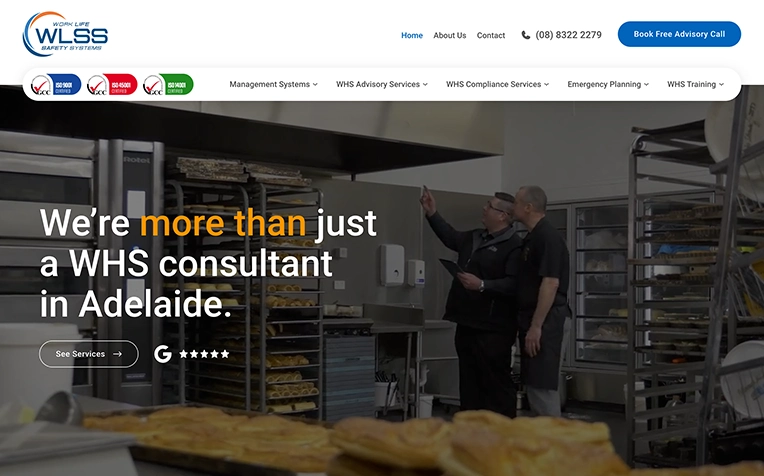Call the (08) 8322 2279 phone link
This screenshot has width=764, height=476.
pyautogui.click(x=568, y=35)
